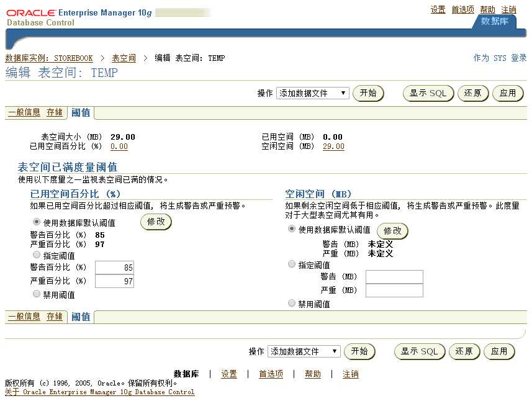The height and width of the screenshot is (401, 532).
Task: Click 警告 (MB) value 未定义
Action: coord(381,245)
